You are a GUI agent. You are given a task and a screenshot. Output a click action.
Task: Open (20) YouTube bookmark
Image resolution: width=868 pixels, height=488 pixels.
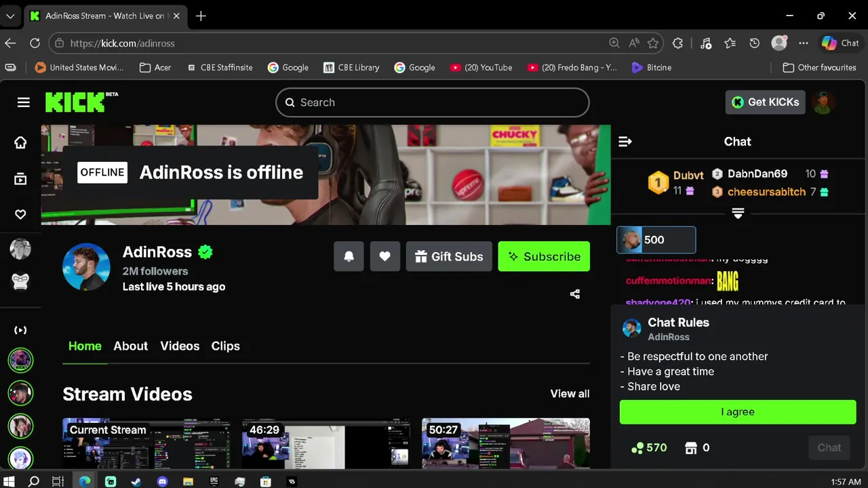(x=481, y=67)
